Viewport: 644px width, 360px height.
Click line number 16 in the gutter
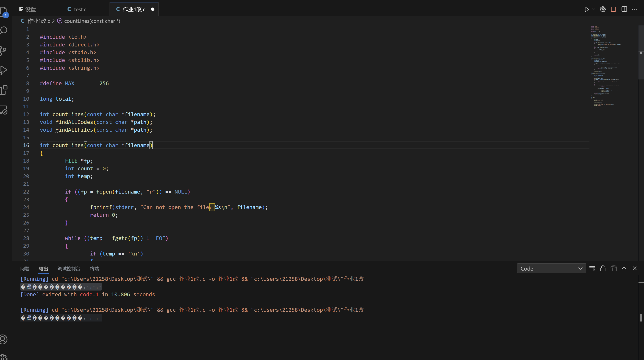click(x=26, y=145)
